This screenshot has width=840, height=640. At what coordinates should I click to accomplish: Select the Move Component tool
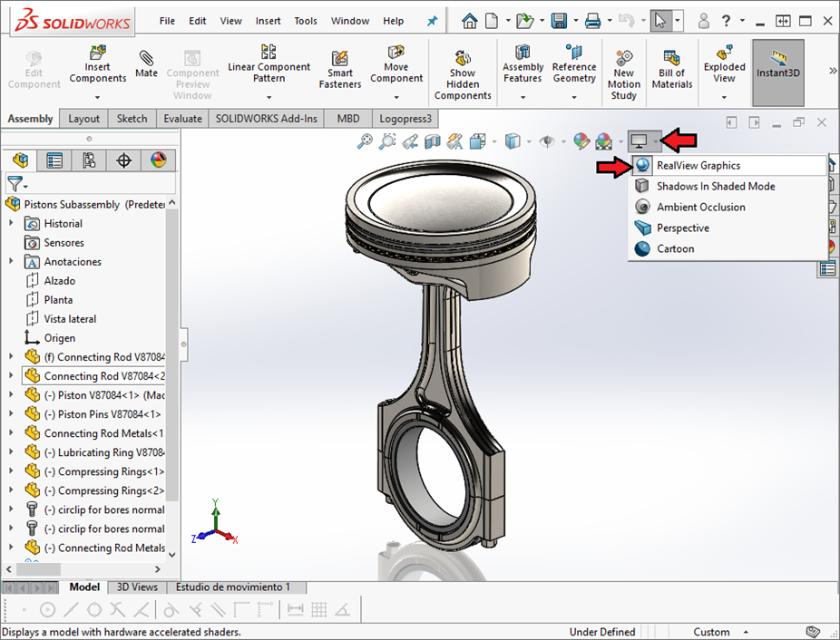[x=396, y=64]
